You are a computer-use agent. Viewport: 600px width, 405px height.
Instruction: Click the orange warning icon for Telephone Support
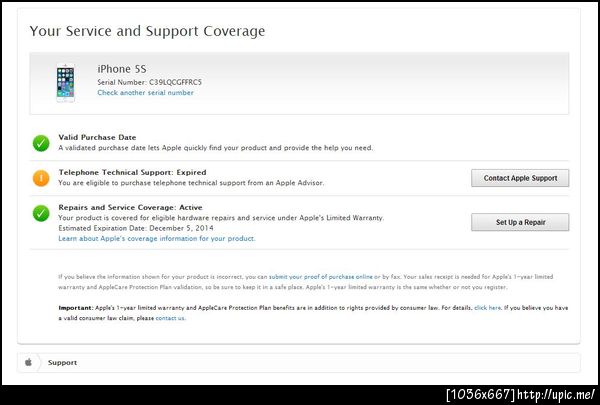(41, 178)
